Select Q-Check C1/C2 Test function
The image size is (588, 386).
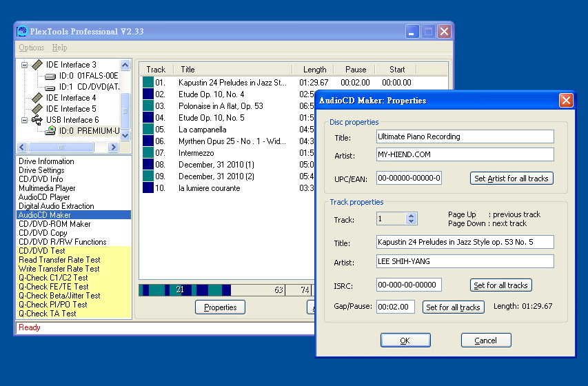(53, 278)
